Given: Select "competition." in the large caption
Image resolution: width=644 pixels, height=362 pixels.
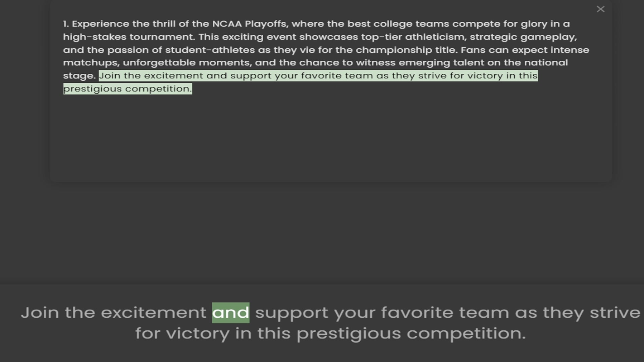Looking at the screenshot, I should [466, 334].
